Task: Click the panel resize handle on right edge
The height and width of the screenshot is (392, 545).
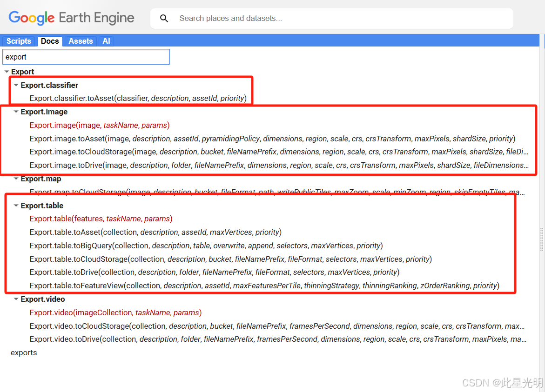Action: 542,239
